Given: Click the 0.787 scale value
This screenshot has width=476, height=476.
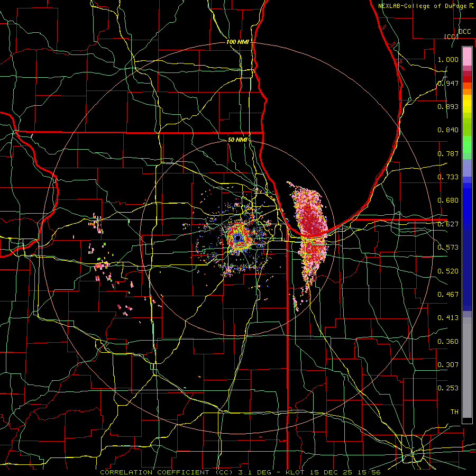Looking at the screenshot, I should pyautogui.click(x=448, y=153).
